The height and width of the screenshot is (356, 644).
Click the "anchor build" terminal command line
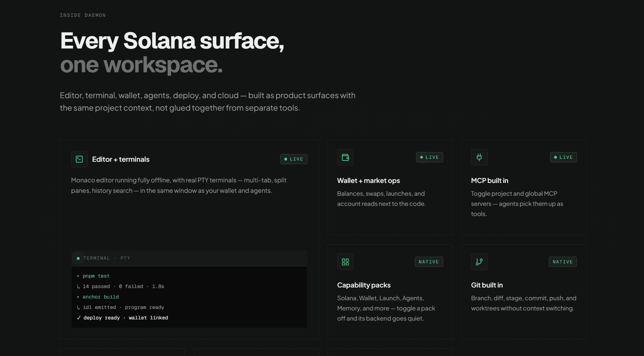click(x=98, y=297)
